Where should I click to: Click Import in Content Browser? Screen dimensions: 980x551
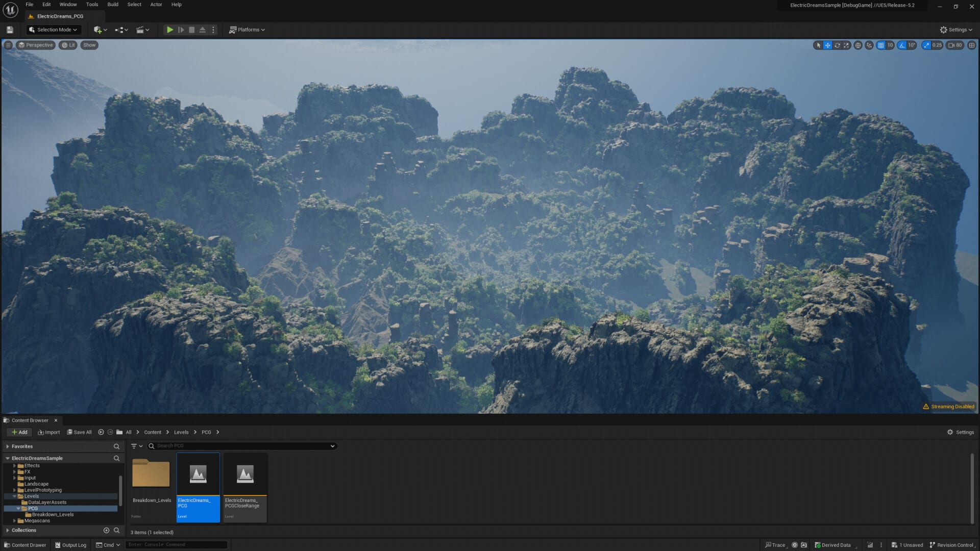[49, 432]
